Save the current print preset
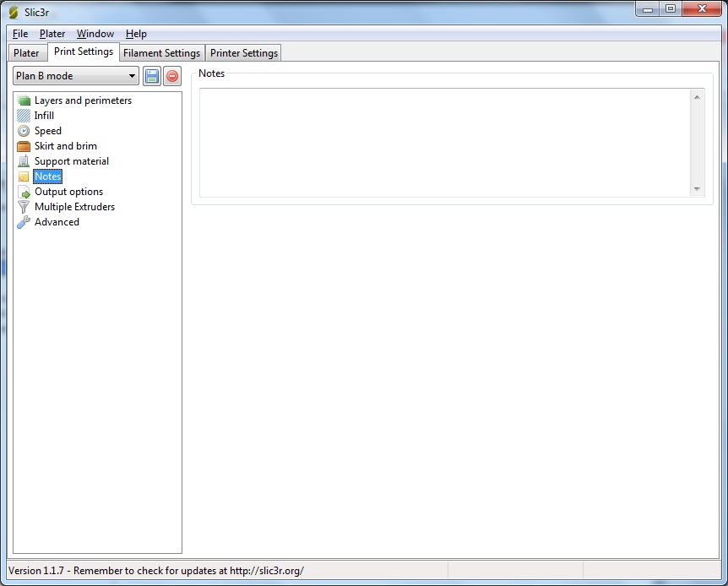The width and height of the screenshot is (728, 586). click(152, 76)
